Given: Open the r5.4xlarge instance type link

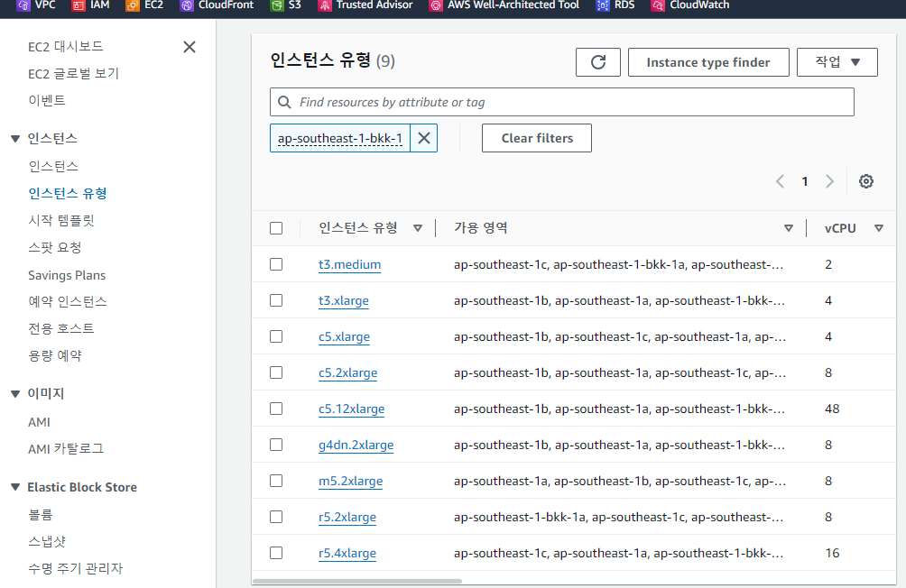Looking at the screenshot, I should [x=347, y=554].
